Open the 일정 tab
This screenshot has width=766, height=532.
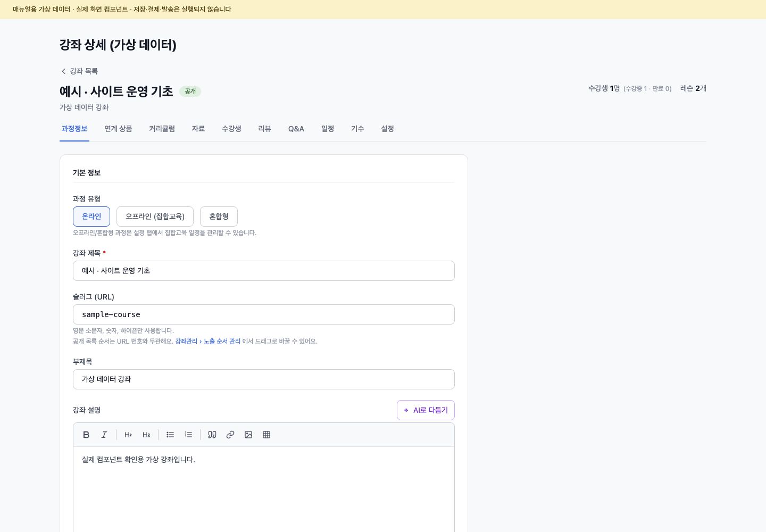(328, 129)
